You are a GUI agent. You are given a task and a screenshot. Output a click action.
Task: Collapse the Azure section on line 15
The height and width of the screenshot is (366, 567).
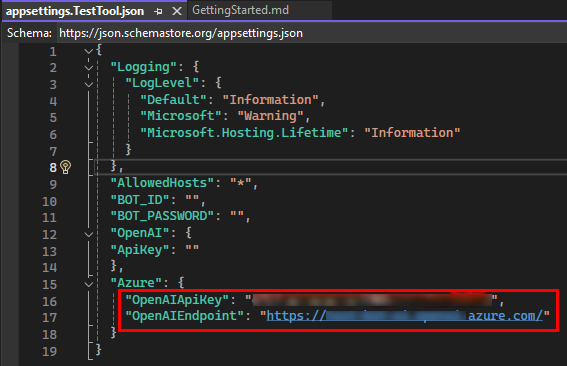(89, 285)
